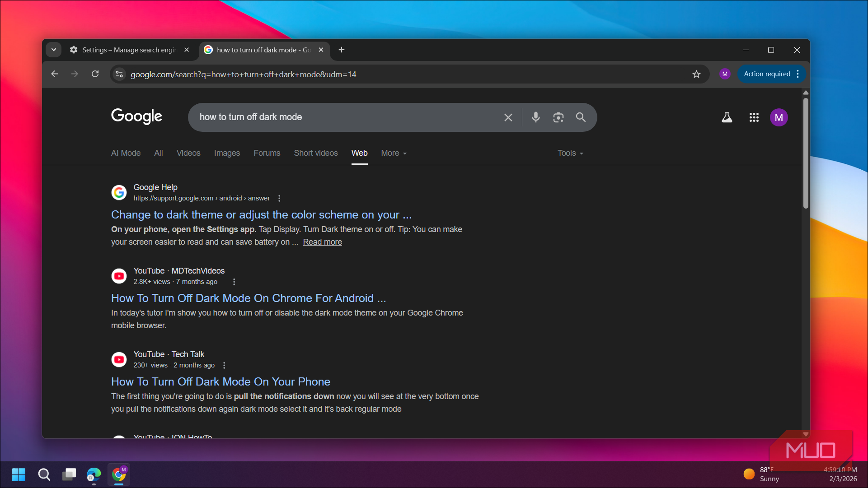The height and width of the screenshot is (488, 868).
Task: Open Windows taskbar Search
Action: [x=44, y=474]
